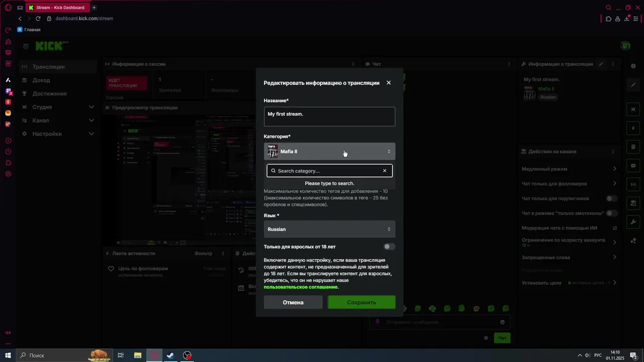644x362 pixels.
Task: Open Opera sidebar settings gear
Action: tap(8, 174)
